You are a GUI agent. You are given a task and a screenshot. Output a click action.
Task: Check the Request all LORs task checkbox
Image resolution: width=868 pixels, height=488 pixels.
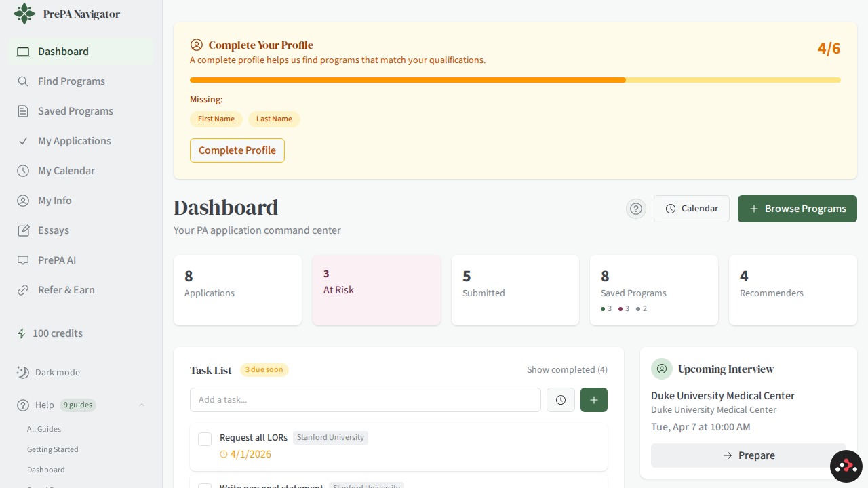(205, 439)
